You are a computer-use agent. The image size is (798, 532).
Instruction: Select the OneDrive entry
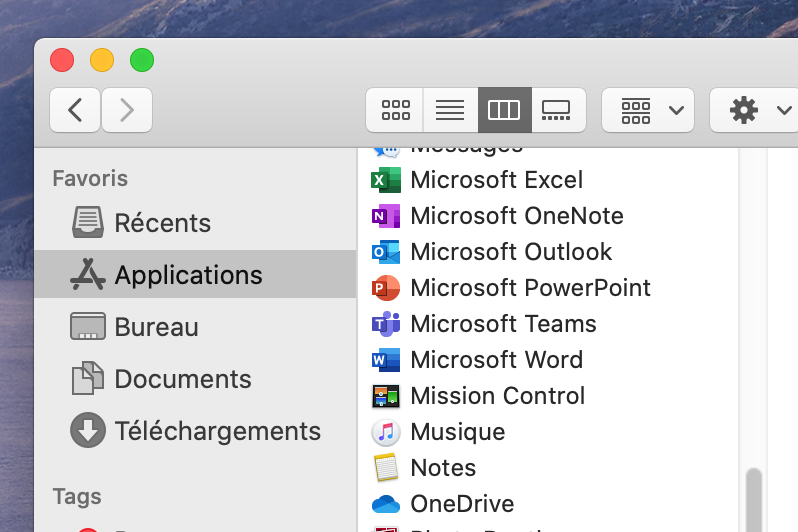461,504
